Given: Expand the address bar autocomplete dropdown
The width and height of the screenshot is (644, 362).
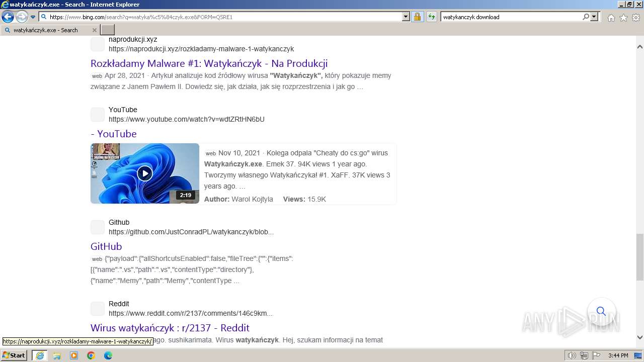Looking at the screenshot, I should coord(406,17).
